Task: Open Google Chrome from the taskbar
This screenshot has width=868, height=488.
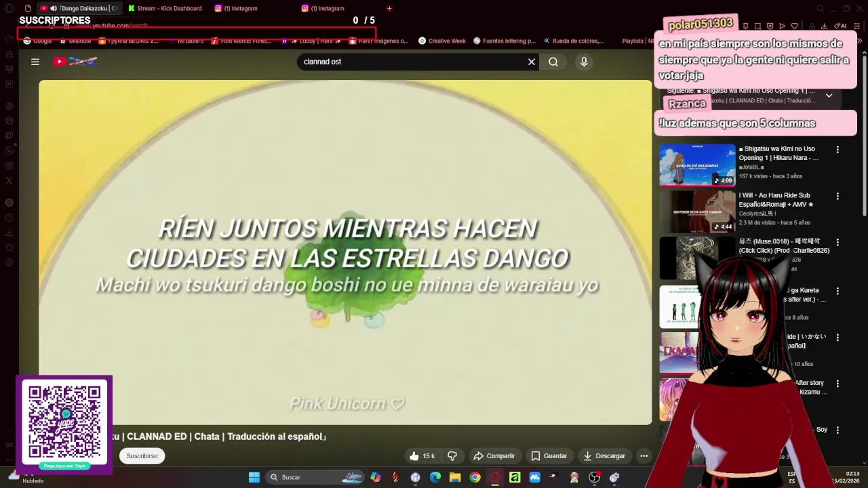Action: (x=475, y=477)
